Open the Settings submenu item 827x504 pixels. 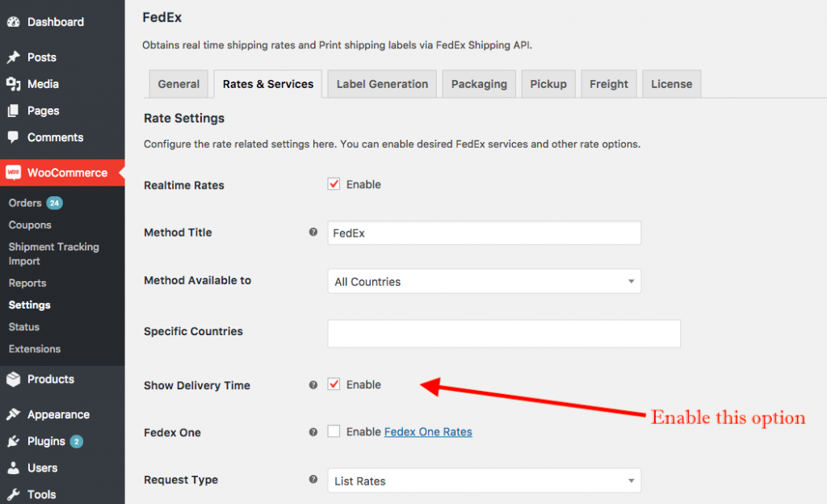coord(30,304)
